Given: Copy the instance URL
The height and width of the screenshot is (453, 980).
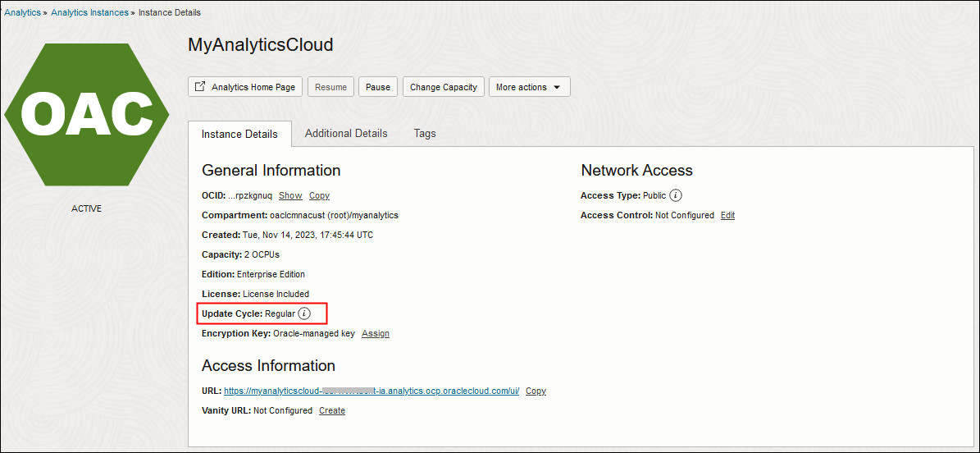Looking at the screenshot, I should 536,391.
